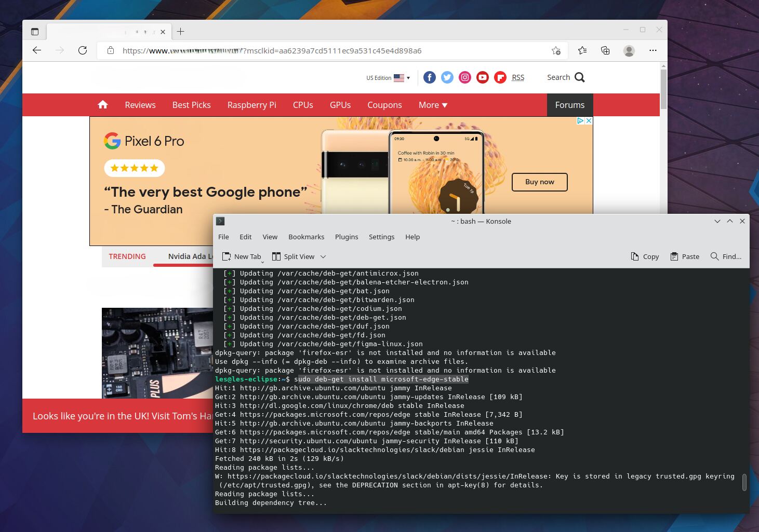
Task: Click New Tab in Konsole toolbar
Action: 242,256
